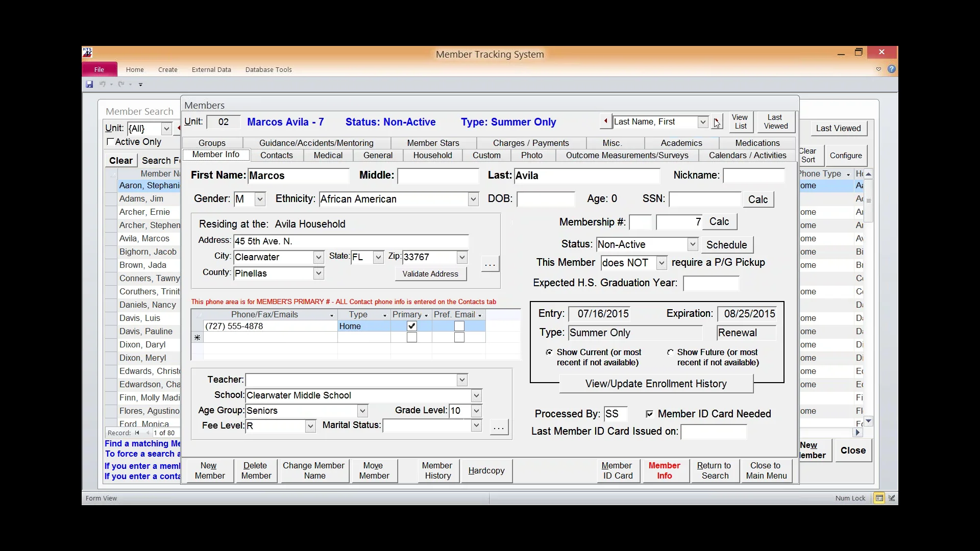Go to next member with red right arrow
The width and height of the screenshot is (980, 551).
717,121
